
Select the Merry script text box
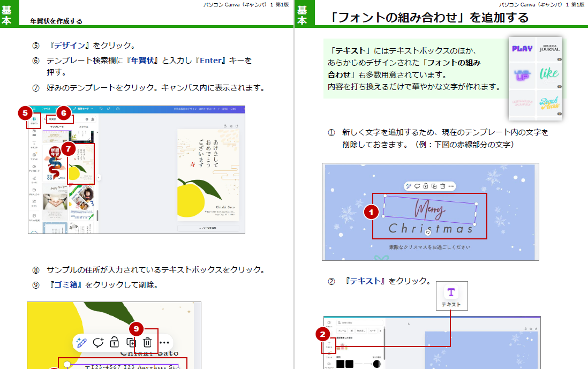[429, 209]
